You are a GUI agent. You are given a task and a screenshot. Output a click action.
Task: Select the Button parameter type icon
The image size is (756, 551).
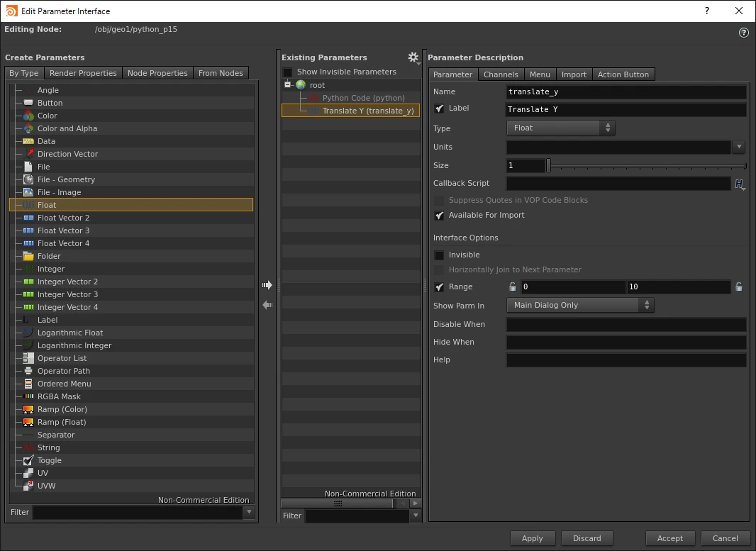[28, 103]
